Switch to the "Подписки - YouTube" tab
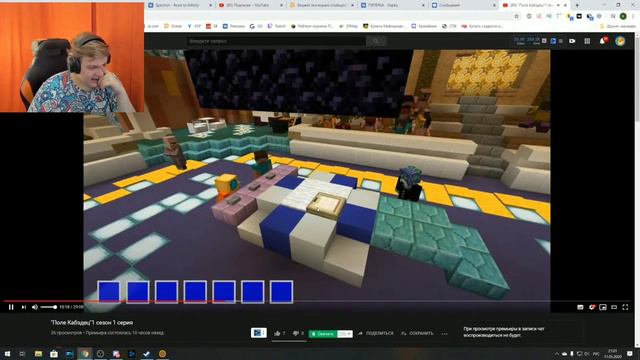The height and width of the screenshot is (360, 640). click(250, 5)
